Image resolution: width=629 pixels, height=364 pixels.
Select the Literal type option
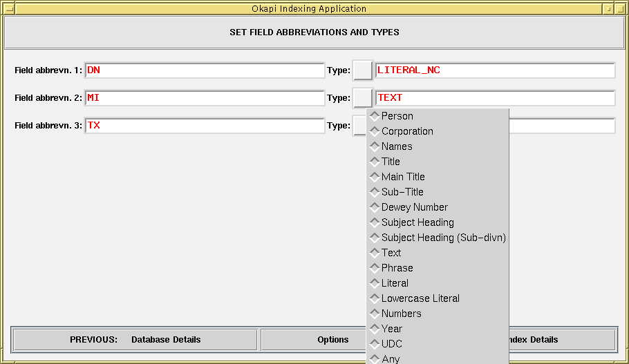(x=438, y=283)
